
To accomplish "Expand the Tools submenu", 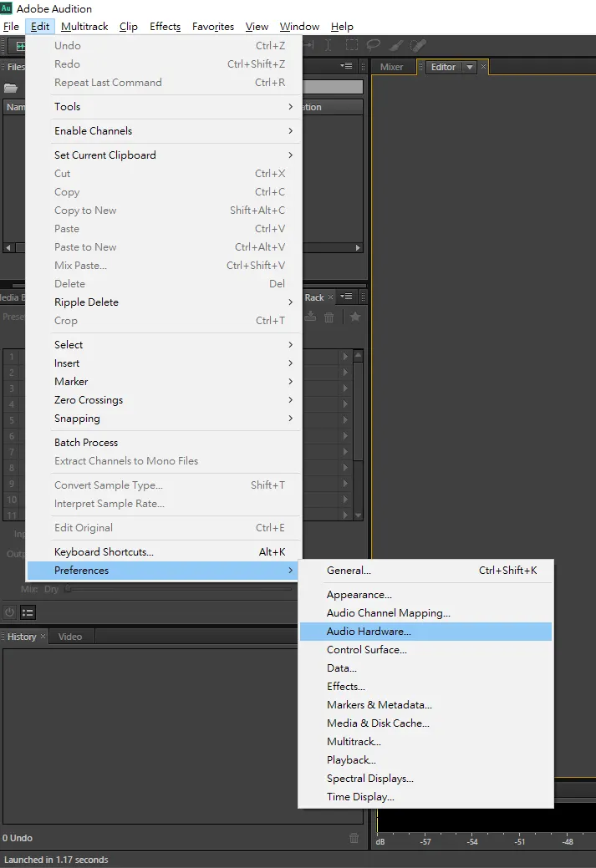I will point(174,107).
